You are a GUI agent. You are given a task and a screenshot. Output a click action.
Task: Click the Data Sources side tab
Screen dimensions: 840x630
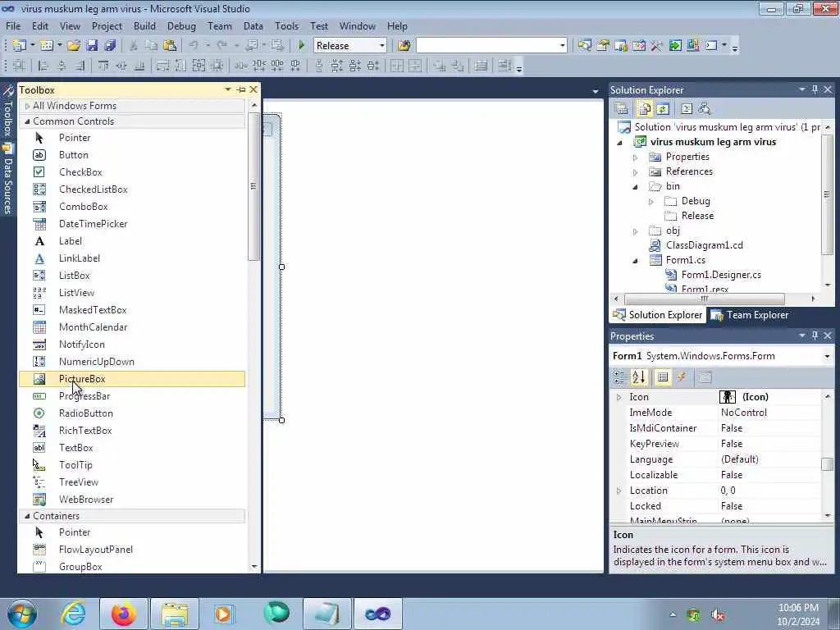(7, 180)
